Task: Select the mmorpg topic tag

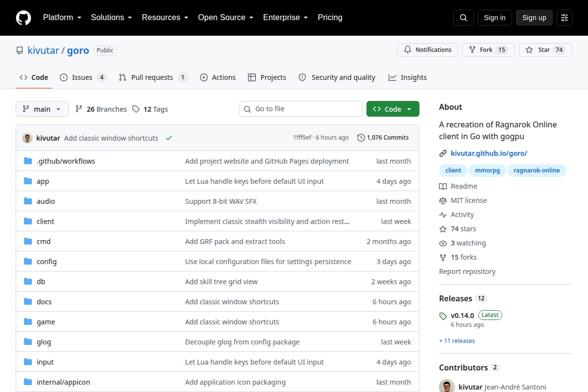Action: pyautogui.click(x=488, y=171)
